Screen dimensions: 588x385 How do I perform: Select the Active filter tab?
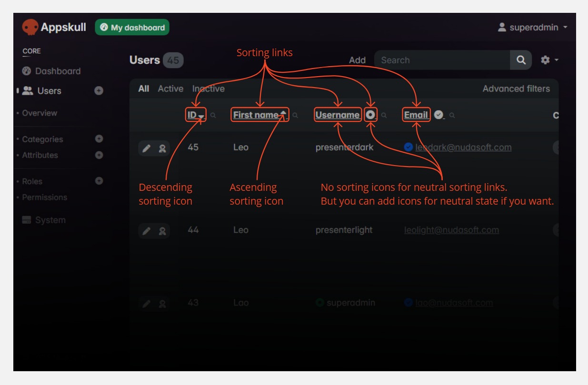pyautogui.click(x=170, y=89)
